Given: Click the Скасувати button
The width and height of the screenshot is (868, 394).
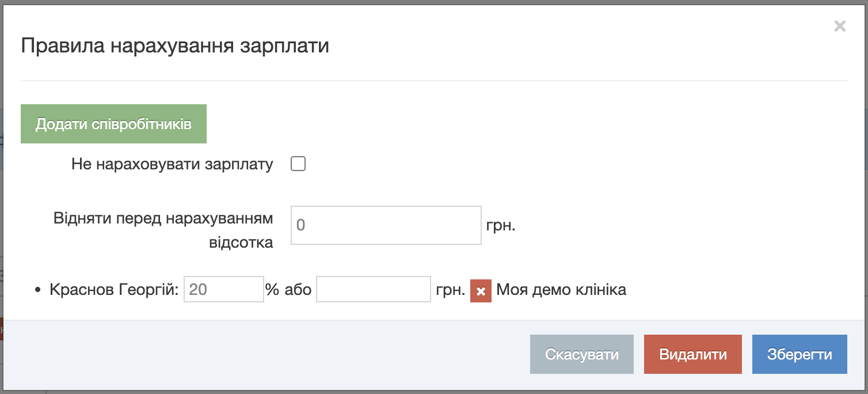Looking at the screenshot, I should tap(582, 354).
